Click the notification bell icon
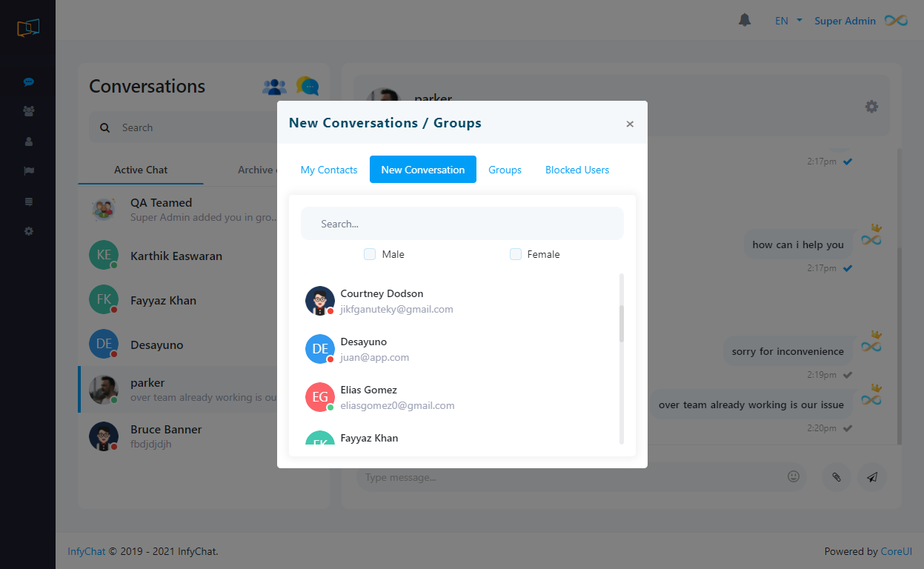 (x=745, y=20)
